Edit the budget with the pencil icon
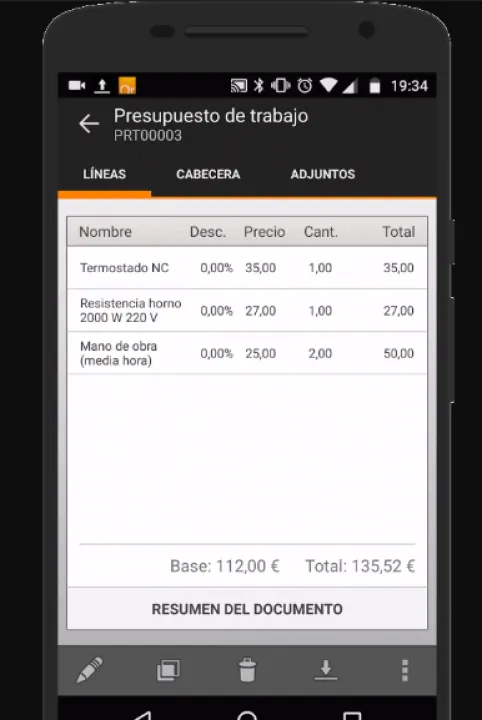This screenshot has height=720, width=482. [90, 670]
